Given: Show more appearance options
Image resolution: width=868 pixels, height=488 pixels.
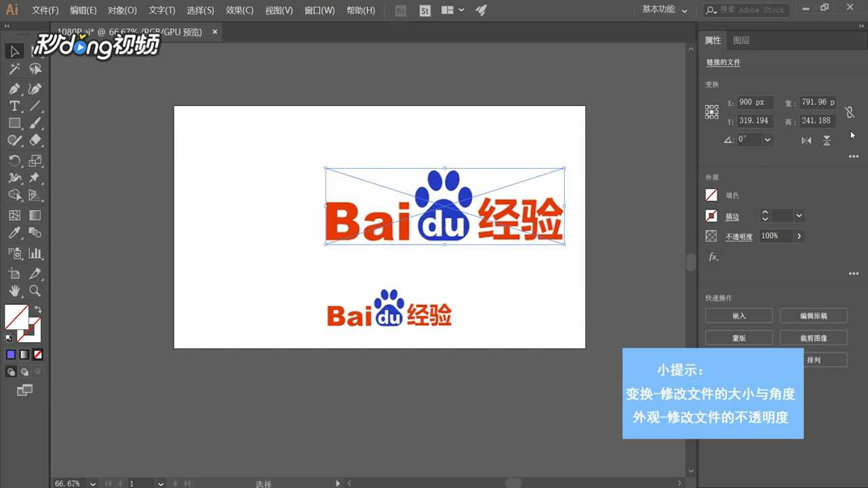Looking at the screenshot, I should pyautogui.click(x=854, y=274).
